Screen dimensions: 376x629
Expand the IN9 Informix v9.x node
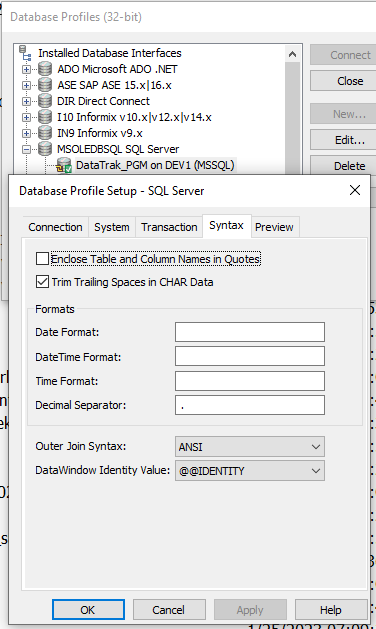pos(26,134)
